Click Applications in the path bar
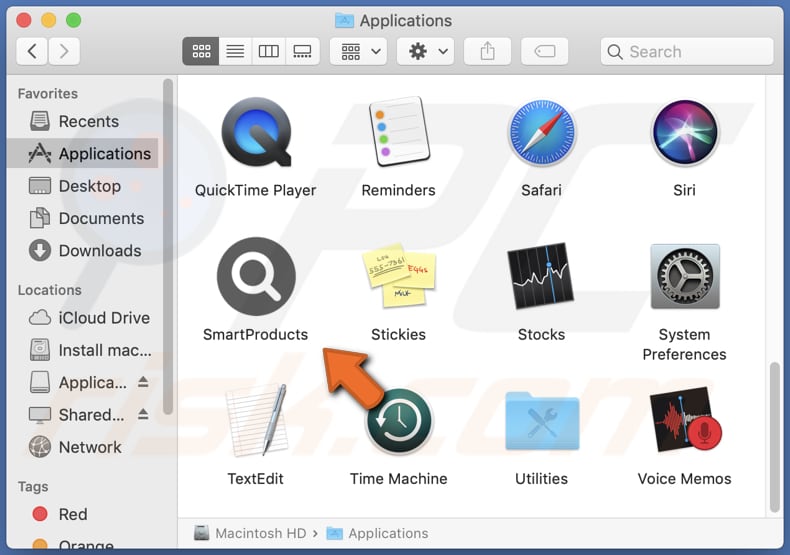 coord(377,533)
